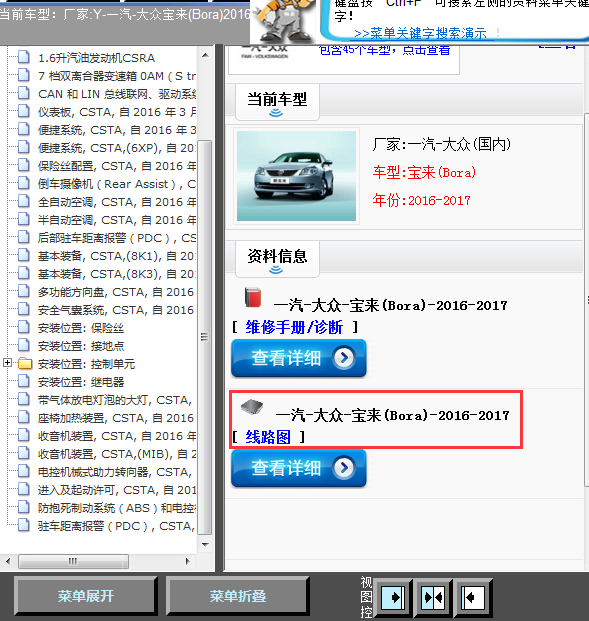Click the 菜单折叠 button
The height and width of the screenshot is (621, 589).
click(x=238, y=596)
